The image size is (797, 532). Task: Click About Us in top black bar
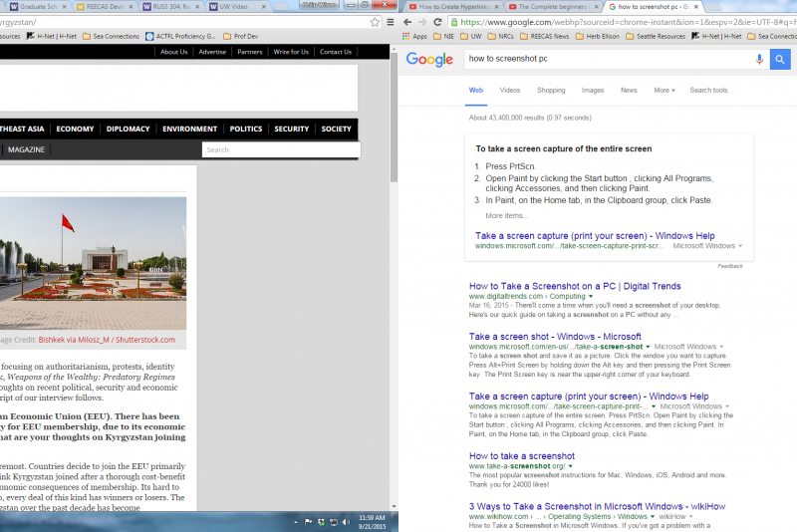pyautogui.click(x=173, y=52)
